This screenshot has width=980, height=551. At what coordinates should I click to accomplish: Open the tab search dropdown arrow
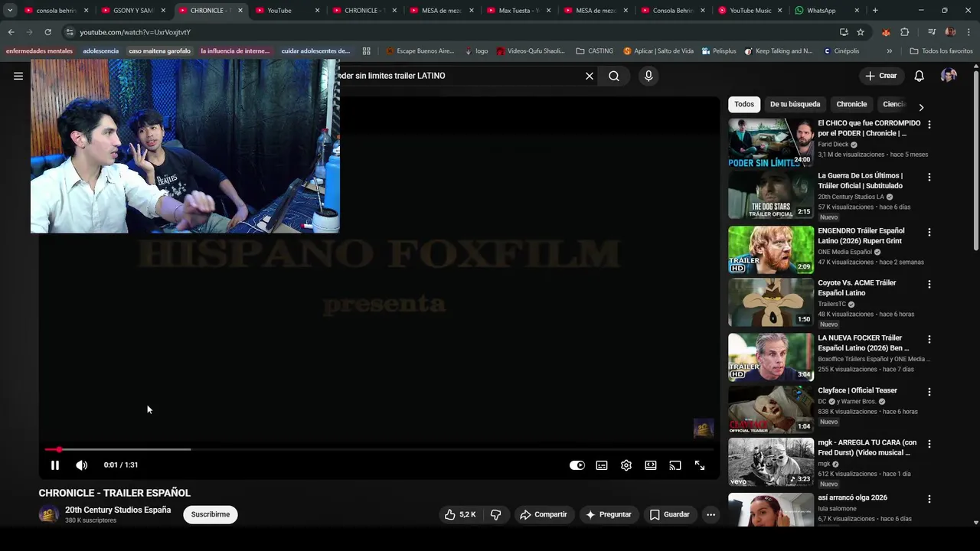(10, 11)
